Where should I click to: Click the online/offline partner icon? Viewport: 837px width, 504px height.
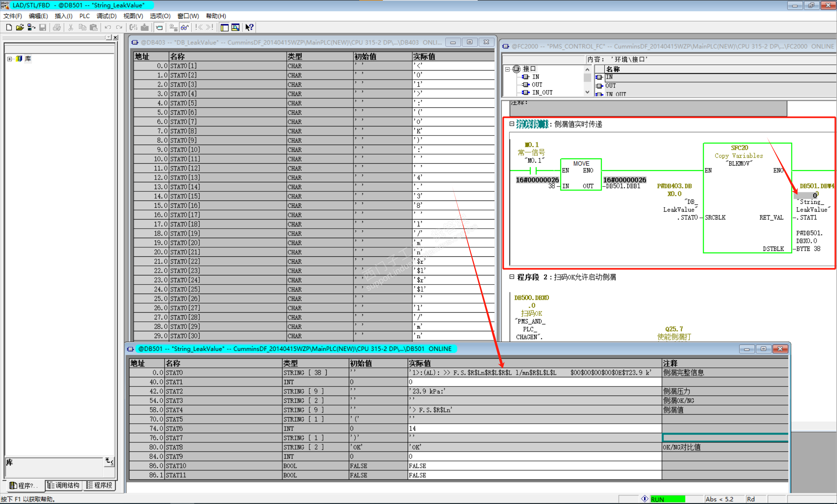(x=31, y=27)
